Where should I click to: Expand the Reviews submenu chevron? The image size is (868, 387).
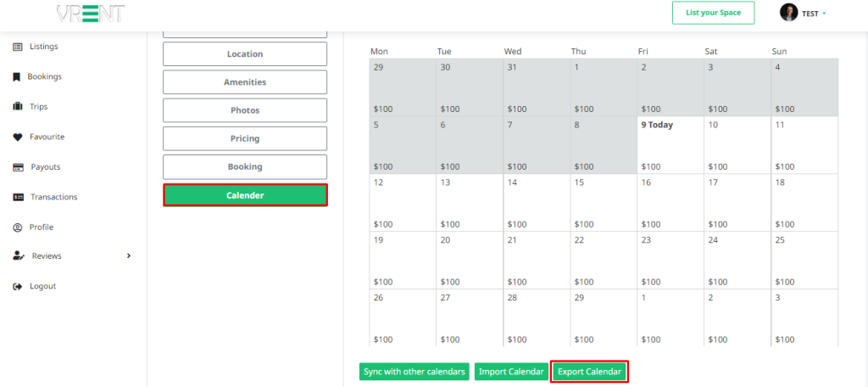[129, 256]
